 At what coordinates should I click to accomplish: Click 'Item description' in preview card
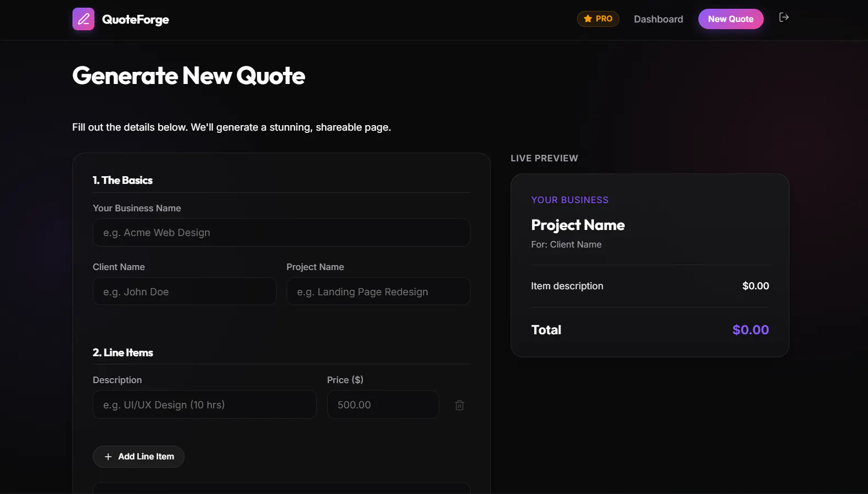tap(567, 286)
